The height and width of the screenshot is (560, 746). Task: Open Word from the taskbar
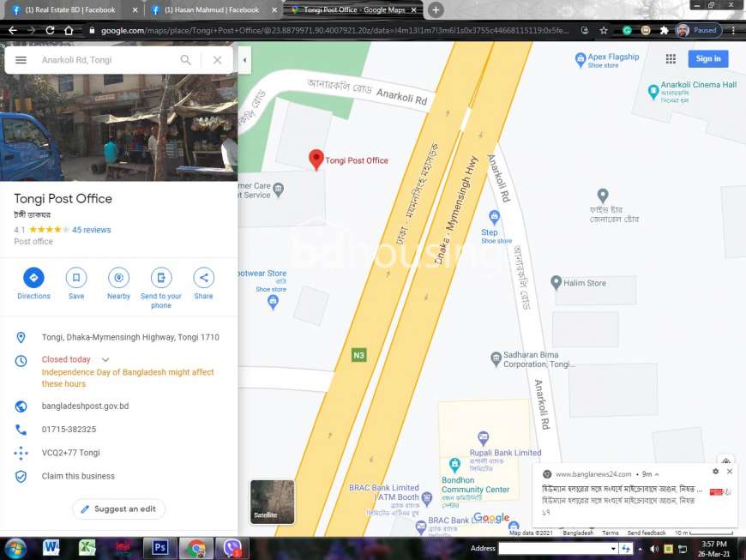[x=51, y=549]
